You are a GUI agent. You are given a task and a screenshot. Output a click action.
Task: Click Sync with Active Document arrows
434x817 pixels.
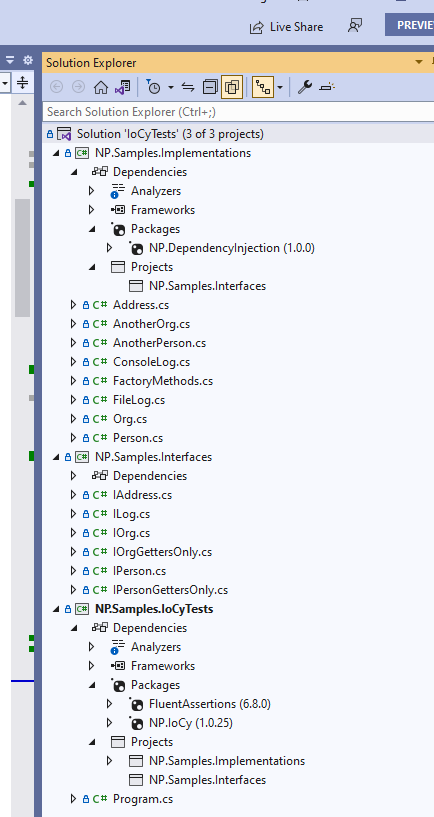pos(188,87)
